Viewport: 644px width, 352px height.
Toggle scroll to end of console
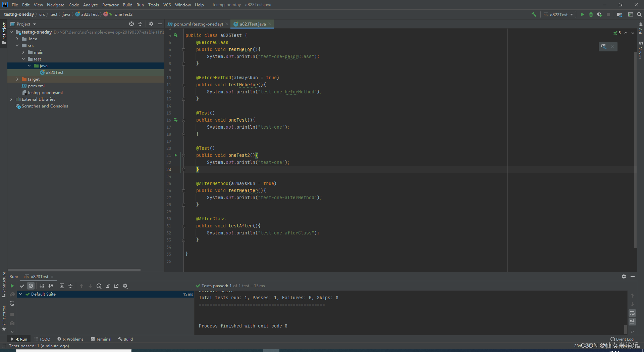[632, 322]
